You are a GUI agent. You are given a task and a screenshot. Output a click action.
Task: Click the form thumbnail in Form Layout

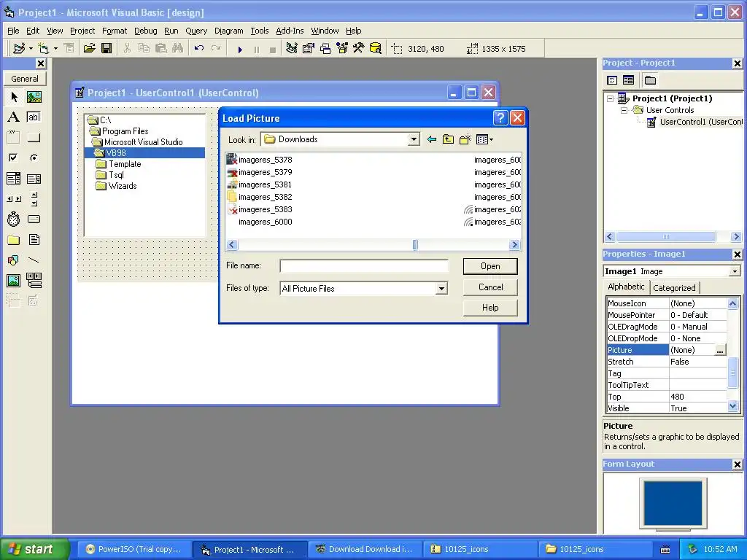coord(673,502)
